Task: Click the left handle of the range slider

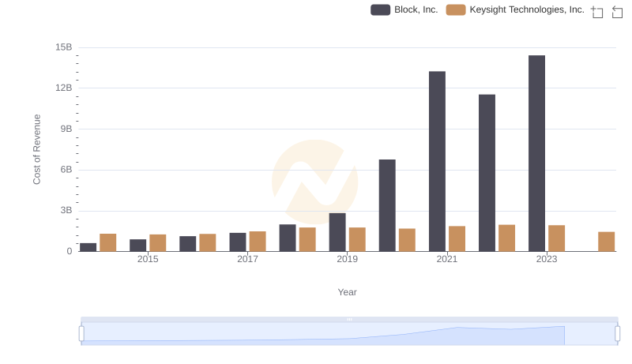Action: (x=81, y=333)
